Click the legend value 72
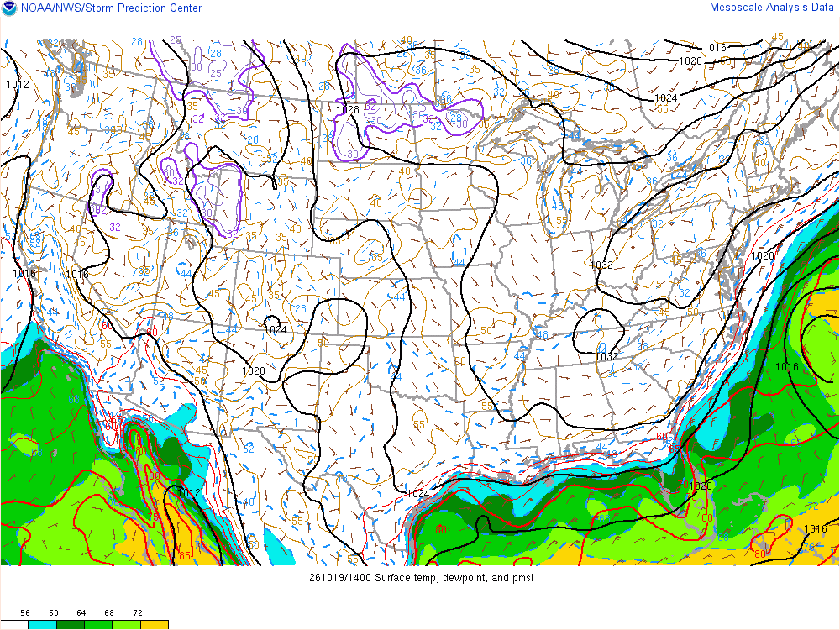 (138, 613)
